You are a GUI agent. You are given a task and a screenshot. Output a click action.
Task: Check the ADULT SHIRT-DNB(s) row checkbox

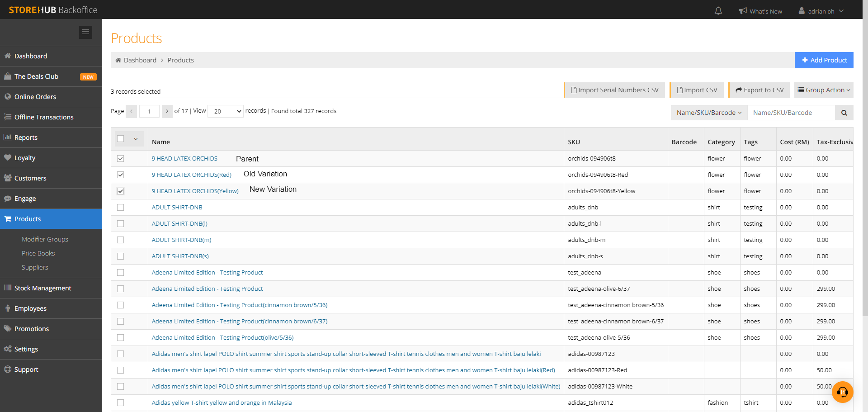pyautogui.click(x=121, y=256)
